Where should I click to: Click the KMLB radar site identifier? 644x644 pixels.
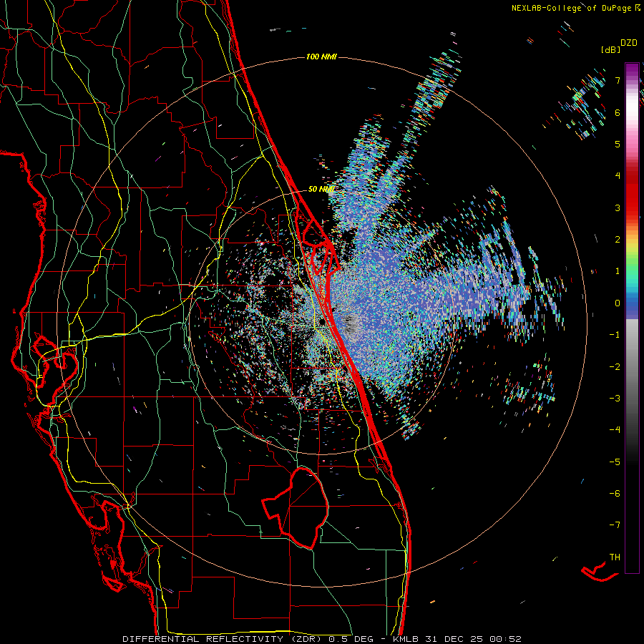point(404,639)
